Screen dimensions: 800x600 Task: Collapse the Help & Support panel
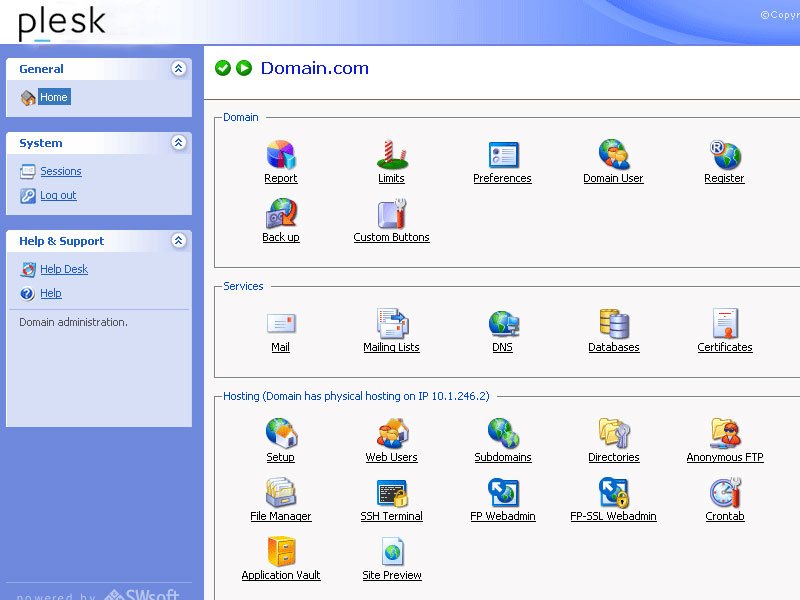(179, 240)
